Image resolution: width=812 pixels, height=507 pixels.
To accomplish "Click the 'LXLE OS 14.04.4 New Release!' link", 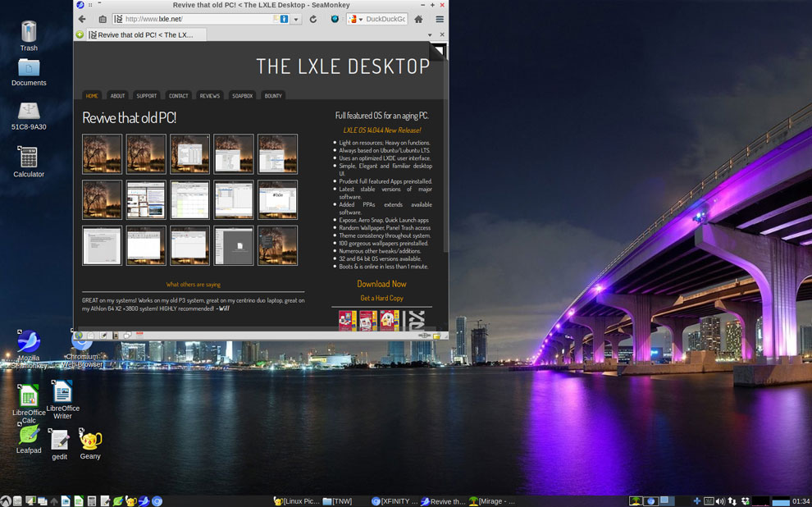I will click(382, 130).
